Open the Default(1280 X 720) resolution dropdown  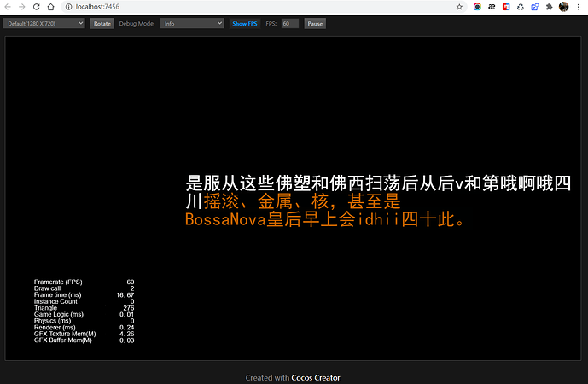click(44, 24)
